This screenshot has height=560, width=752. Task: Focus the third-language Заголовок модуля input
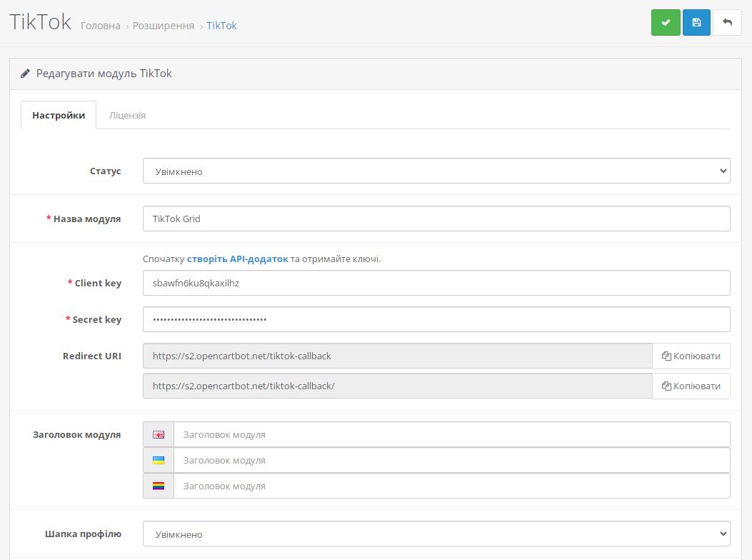point(452,486)
